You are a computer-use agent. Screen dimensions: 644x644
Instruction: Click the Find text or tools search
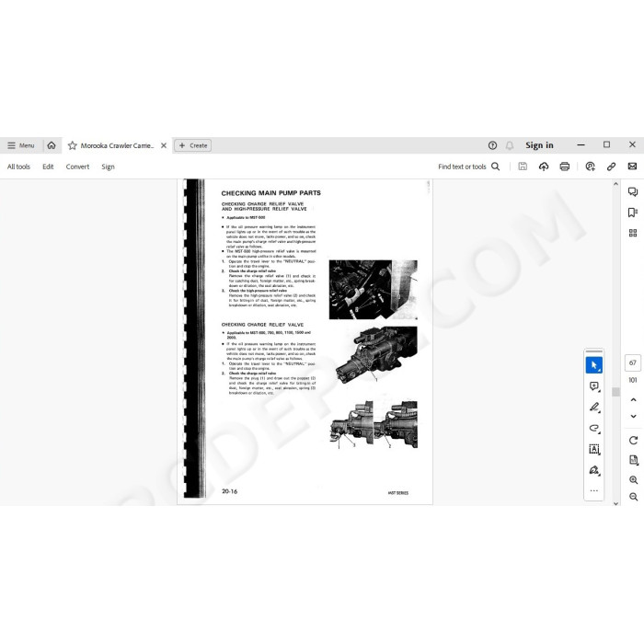pos(468,167)
